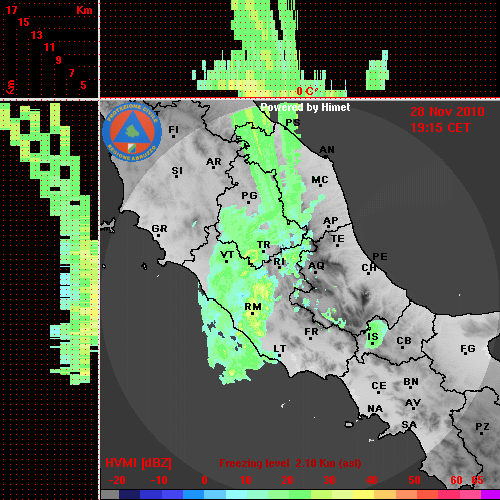Select the FI city label on map
The height and width of the screenshot is (500, 500).
pos(173,130)
